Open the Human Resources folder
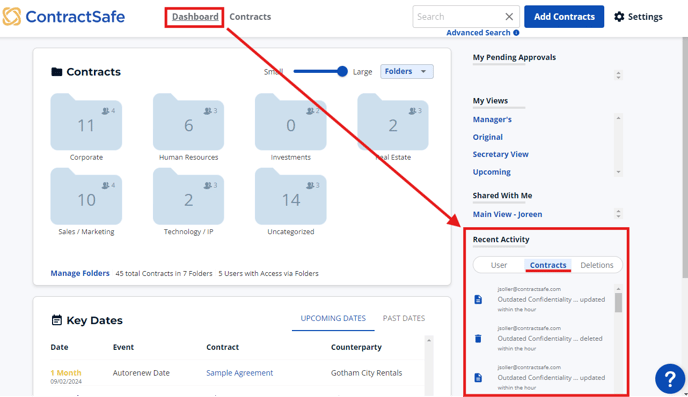Screen dimensions: 688x397 (188, 122)
